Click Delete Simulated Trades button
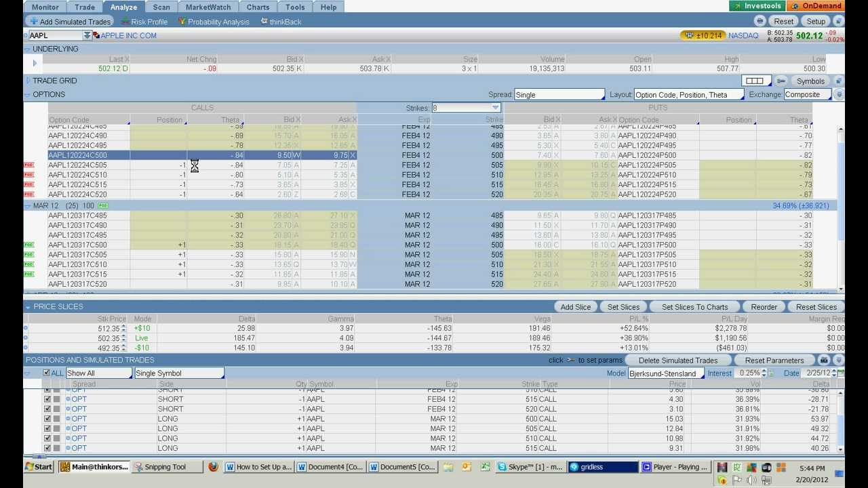This screenshot has height=488, width=868. 677,361
